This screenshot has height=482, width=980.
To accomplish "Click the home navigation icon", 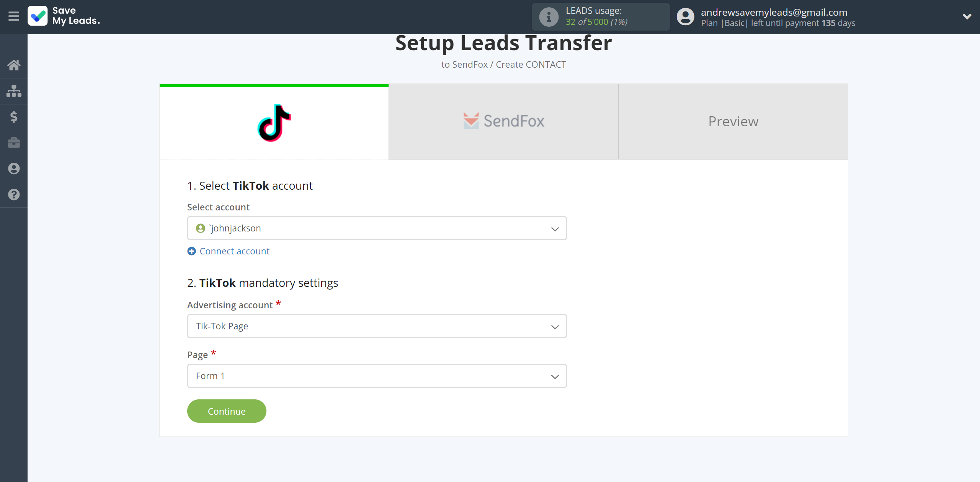I will point(14,64).
